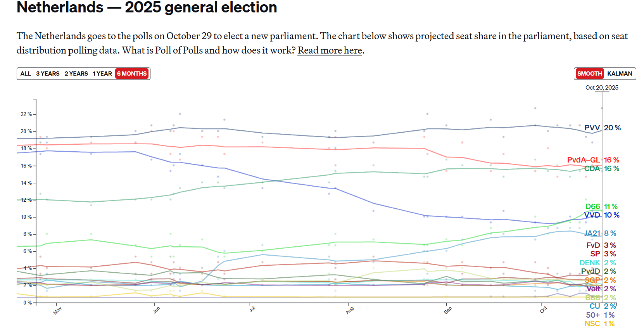Click the PvdD party label
The height and width of the screenshot is (327, 644).
pyautogui.click(x=590, y=272)
